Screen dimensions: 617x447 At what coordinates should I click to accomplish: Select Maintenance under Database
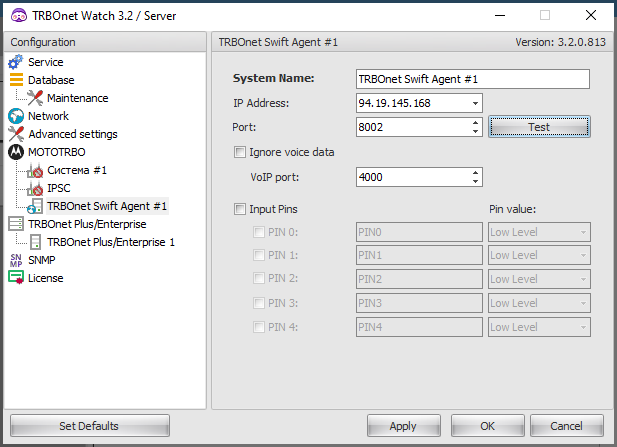(78, 98)
